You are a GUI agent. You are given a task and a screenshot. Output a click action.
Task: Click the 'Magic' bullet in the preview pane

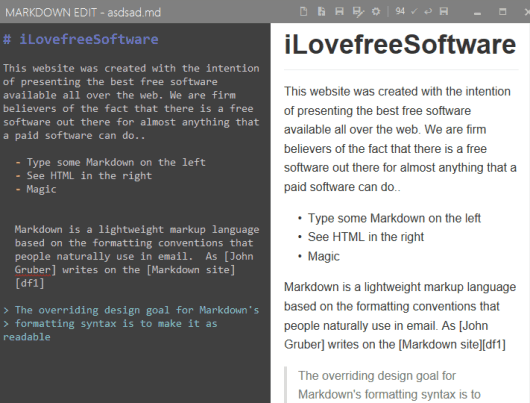(x=323, y=256)
